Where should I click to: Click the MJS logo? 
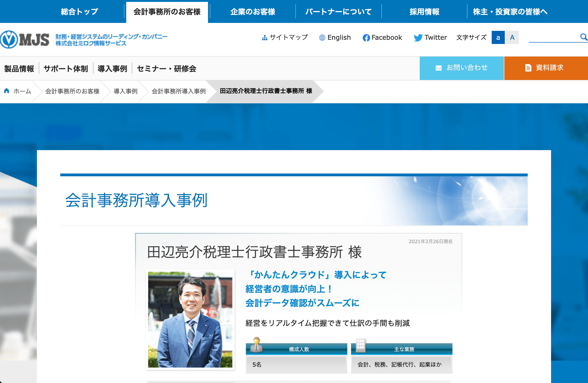(x=25, y=40)
